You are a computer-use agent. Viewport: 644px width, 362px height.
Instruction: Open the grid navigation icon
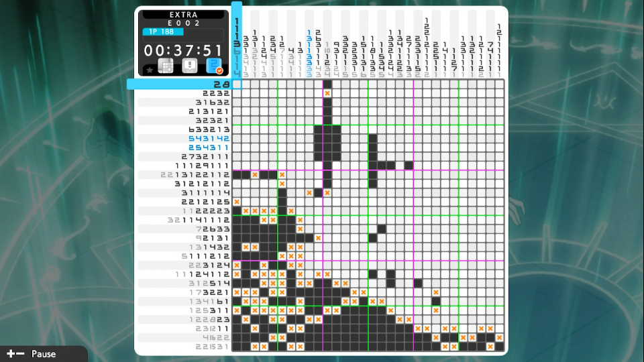tap(166, 66)
